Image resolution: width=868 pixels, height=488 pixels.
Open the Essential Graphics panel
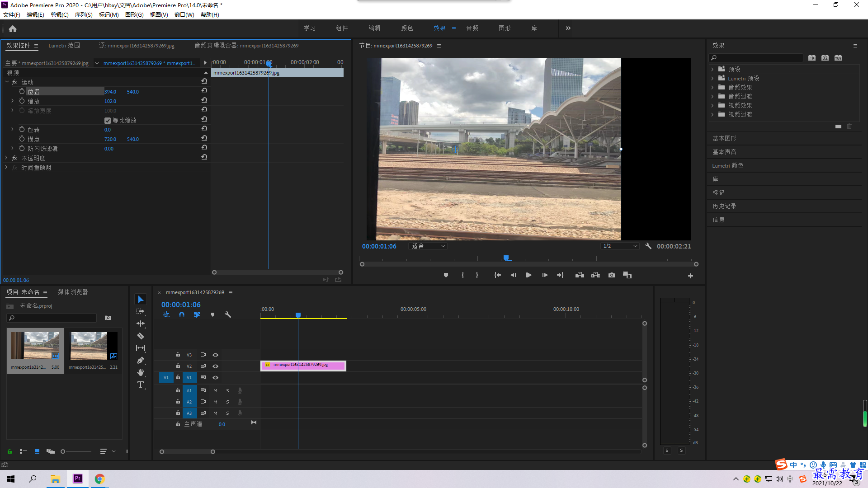[x=724, y=138]
